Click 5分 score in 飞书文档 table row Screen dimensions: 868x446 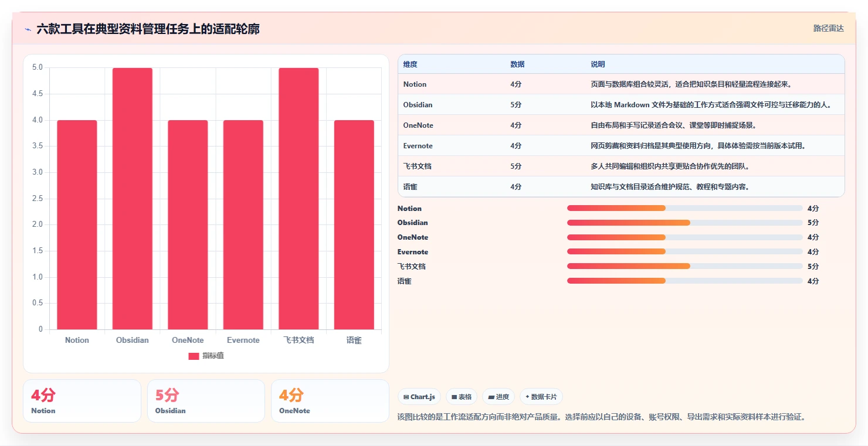tap(516, 166)
